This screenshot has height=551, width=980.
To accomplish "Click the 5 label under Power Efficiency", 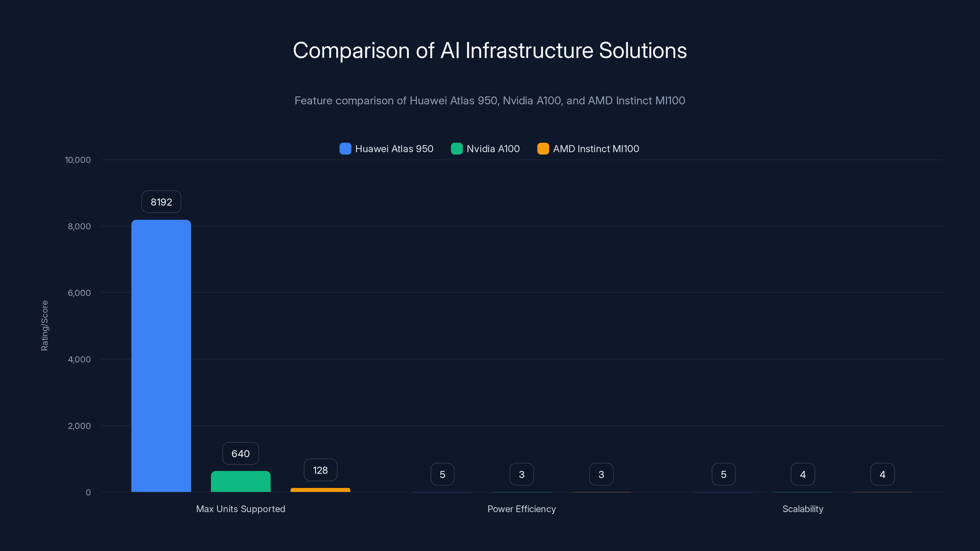I will coord(442,474).
